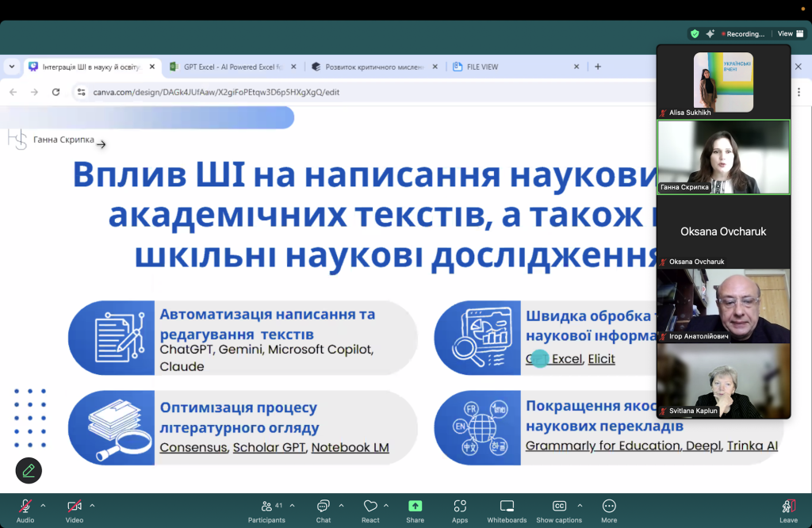This screenshot has width=812, height=528.
Task: Expand the Participants options arrow
Action: coord(292,506)
